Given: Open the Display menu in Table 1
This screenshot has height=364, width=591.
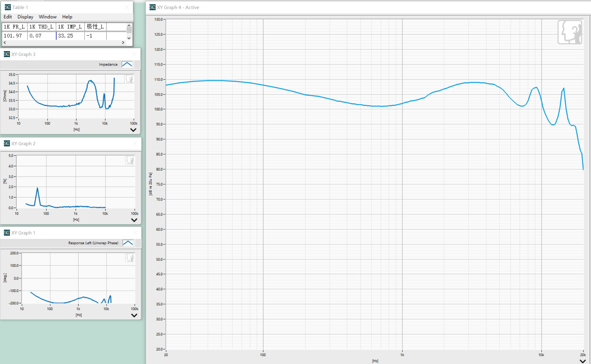Looking at the screenshot, I should 25,17.
